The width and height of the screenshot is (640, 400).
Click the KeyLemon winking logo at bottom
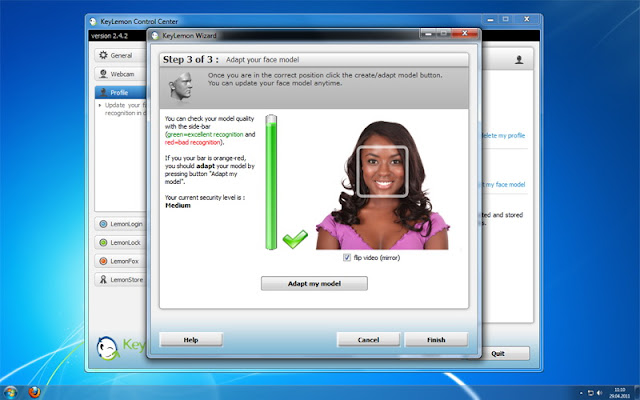coord(107,348)
